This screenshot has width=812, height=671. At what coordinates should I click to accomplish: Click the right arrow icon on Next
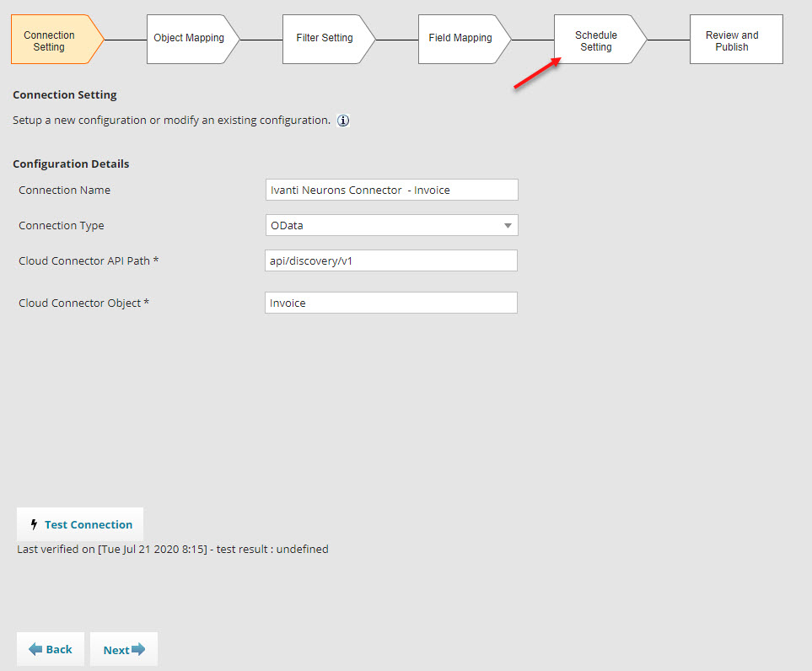(138, 649)
